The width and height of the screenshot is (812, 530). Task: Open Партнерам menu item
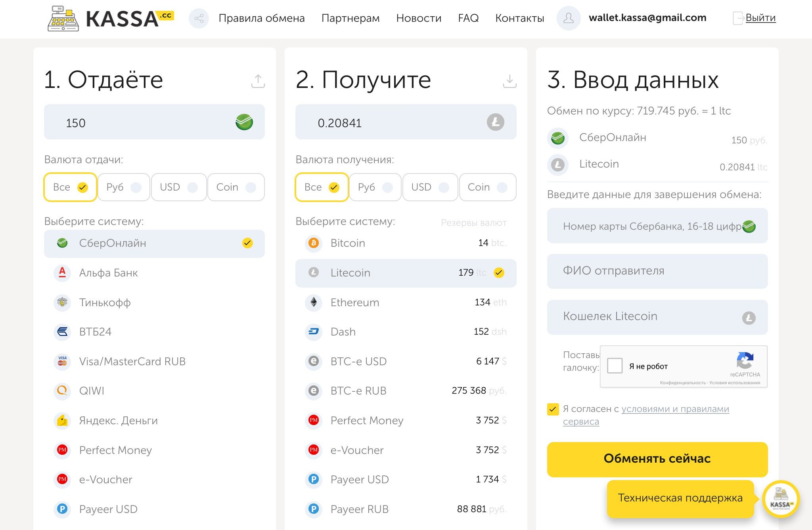[x=350, y=18]
